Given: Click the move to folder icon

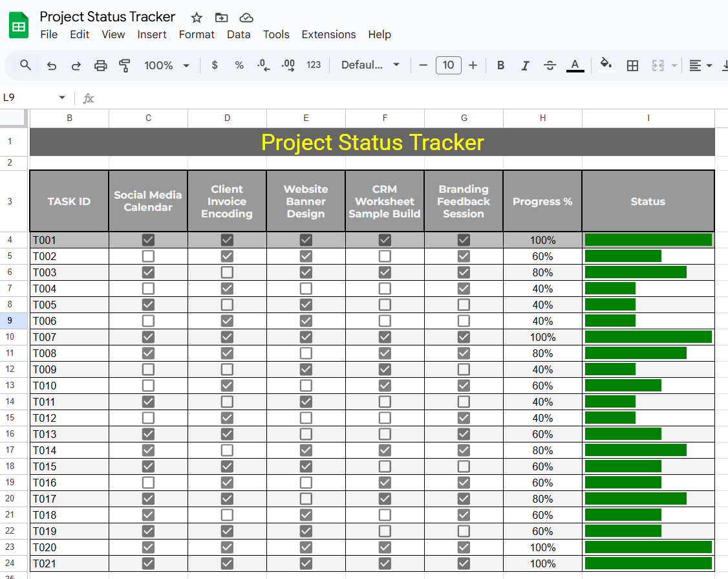Looking at the screenshot, I should coord(222,17).
